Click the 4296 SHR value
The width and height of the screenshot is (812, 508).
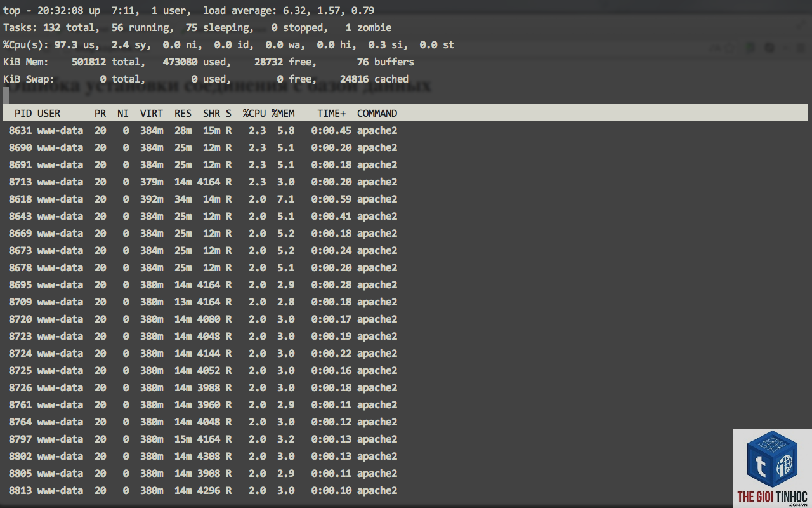click(209, 490)
